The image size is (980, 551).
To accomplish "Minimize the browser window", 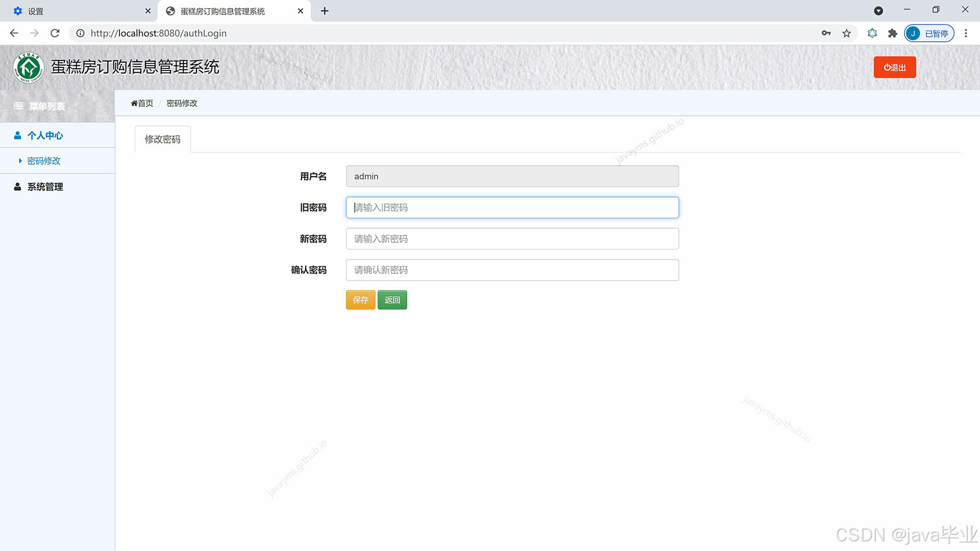I will [x=907, y=10].
